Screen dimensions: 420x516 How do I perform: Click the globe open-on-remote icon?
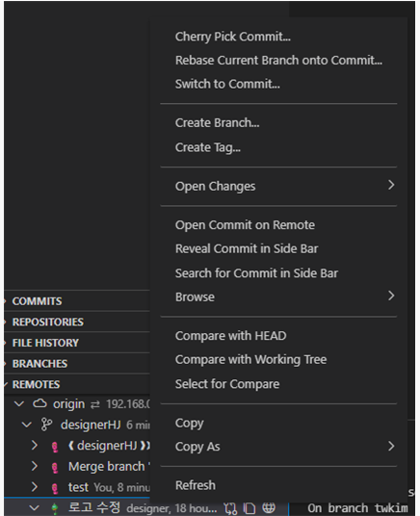tap(269, 507)
